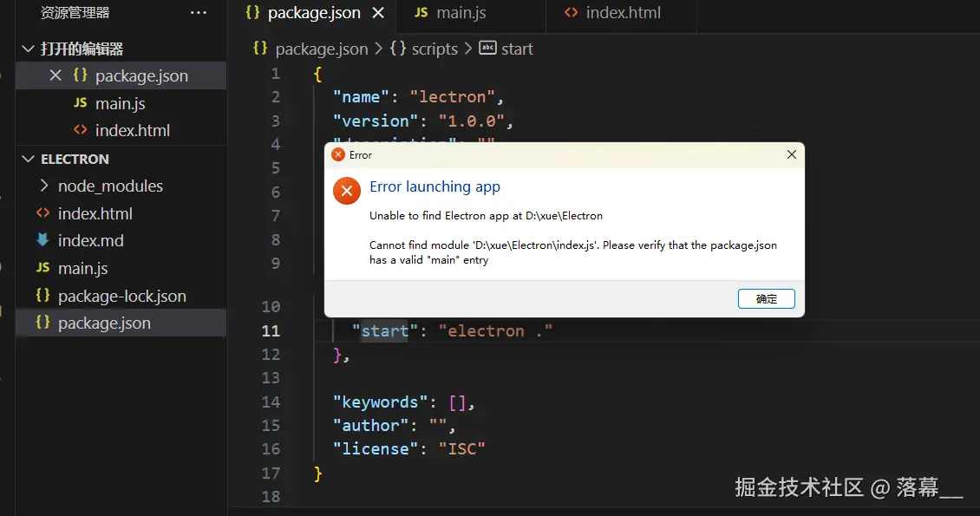Click the scripts breadcrumb
This screenshot has width=980, height=516.
pyautogui.click(x=434, y=49)
